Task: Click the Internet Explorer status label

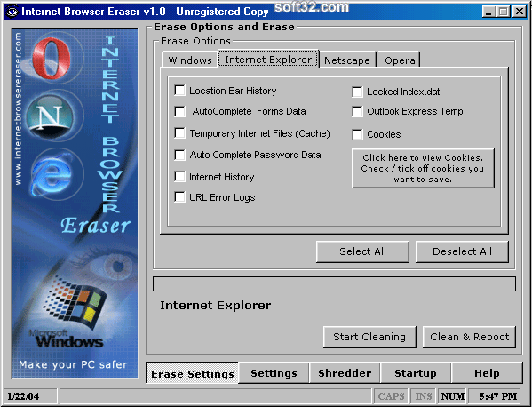Action: [216, 305]
